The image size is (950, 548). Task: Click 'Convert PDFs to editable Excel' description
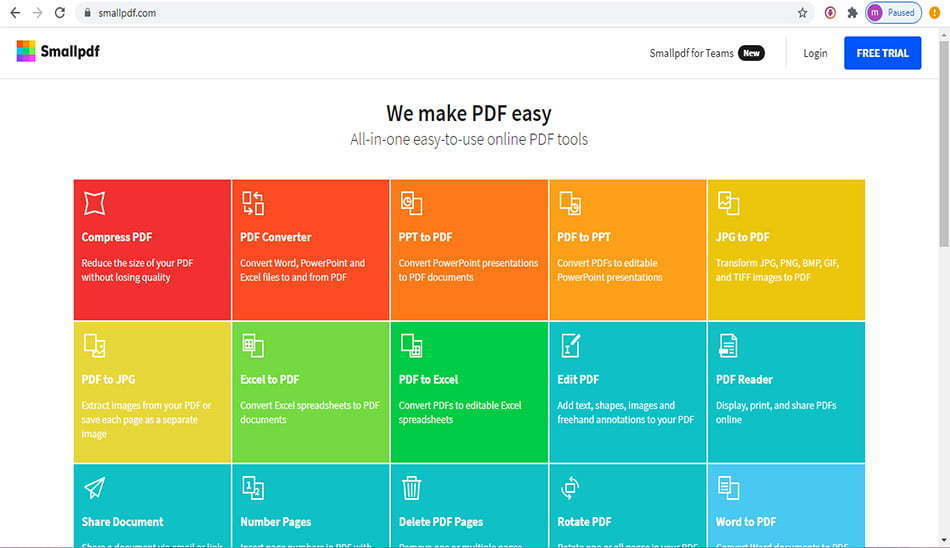click(460, 413)
